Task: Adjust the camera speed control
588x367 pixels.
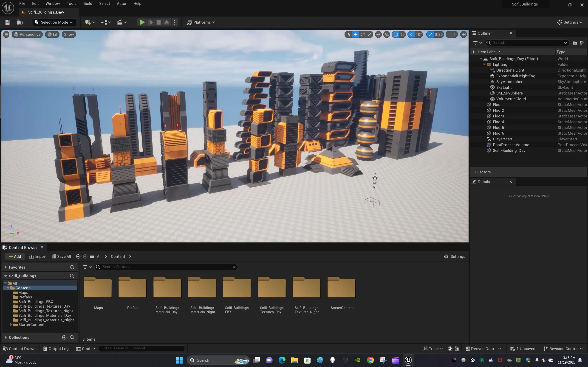Action: (451, 34)
